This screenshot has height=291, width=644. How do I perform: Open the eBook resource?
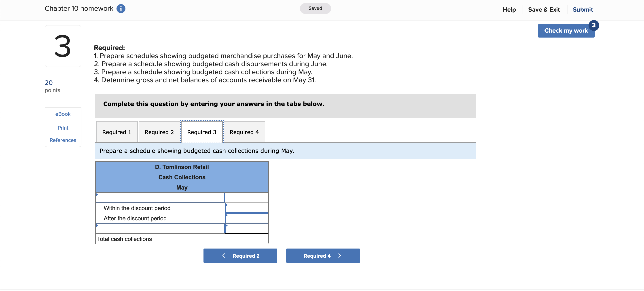tap(63, 114)
